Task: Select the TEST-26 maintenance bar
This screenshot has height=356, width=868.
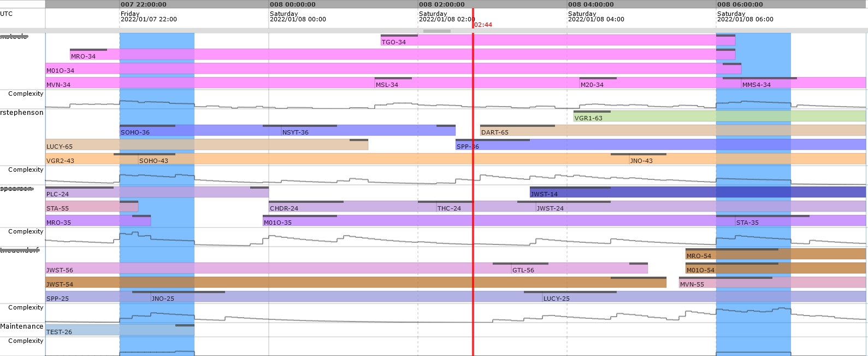Action: 120,330
